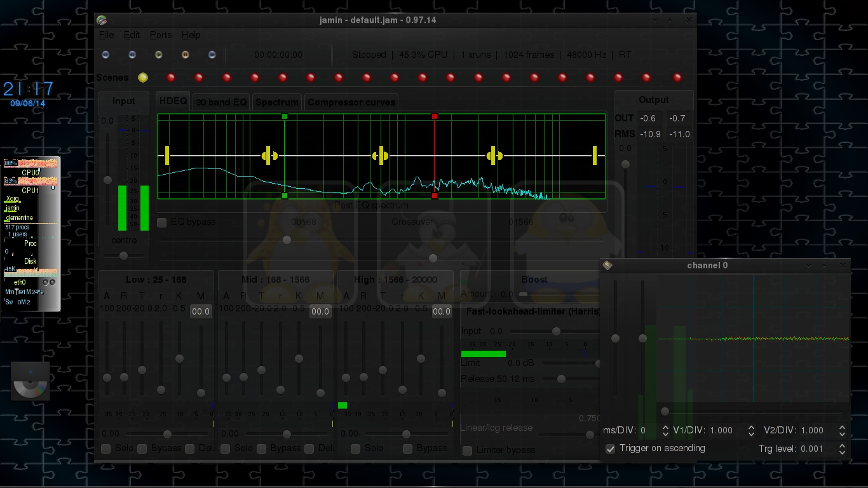Screen dimensions: 868x488
Task: Open the File menu
Action: pyautogui.click(x=107, y=35)
